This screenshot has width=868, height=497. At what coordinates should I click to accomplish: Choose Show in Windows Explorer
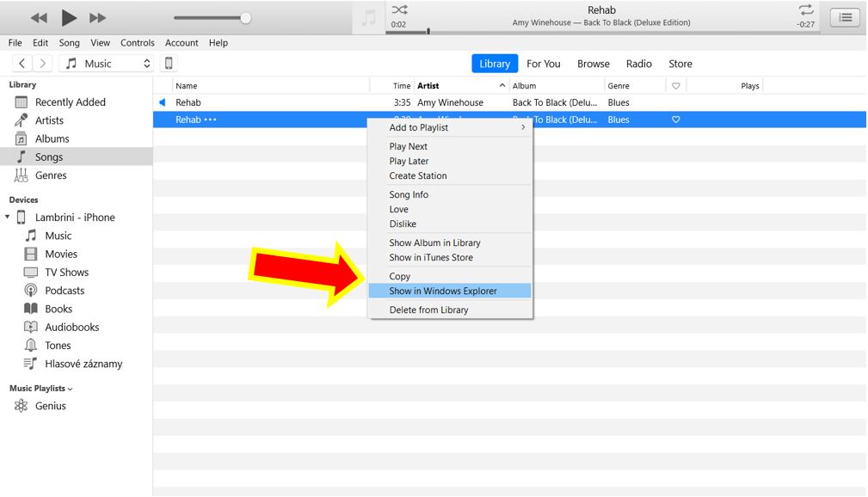(x=451, y=291)
